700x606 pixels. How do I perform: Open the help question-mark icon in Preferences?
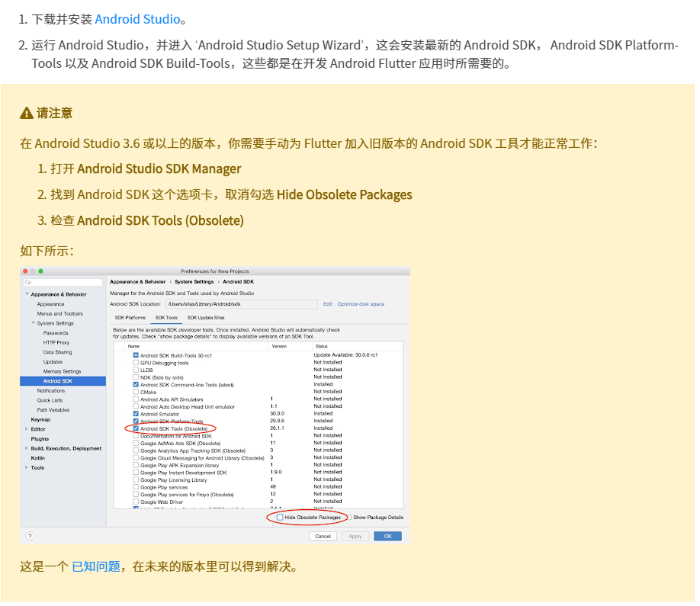[x=30, y=536]
